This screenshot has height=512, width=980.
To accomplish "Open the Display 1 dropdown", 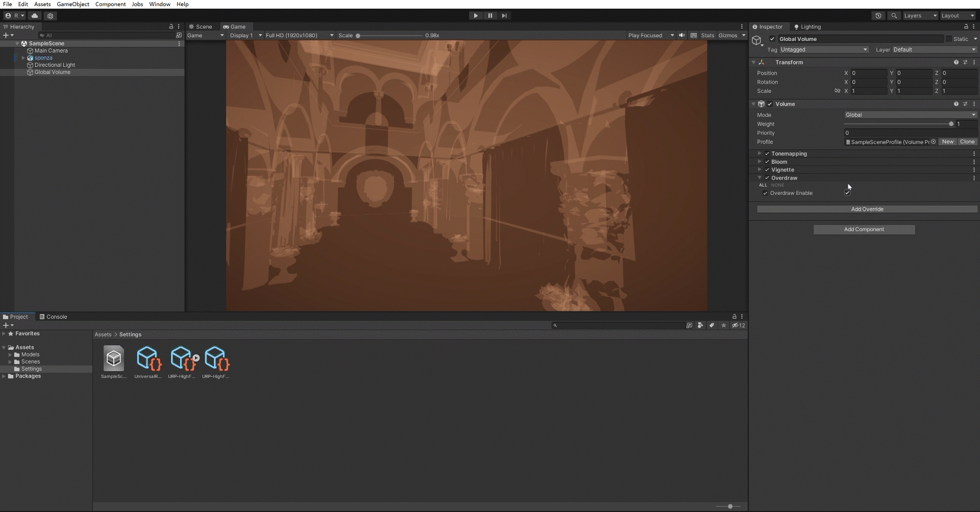I will coord(246,35).
